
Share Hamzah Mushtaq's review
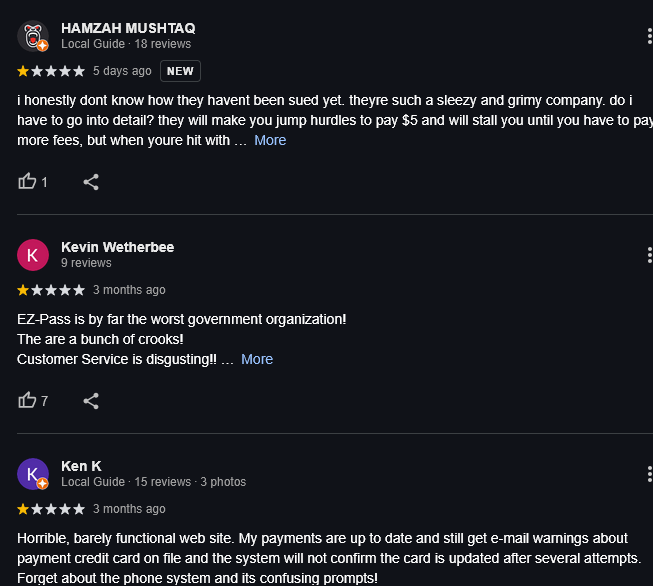point(91,182)
